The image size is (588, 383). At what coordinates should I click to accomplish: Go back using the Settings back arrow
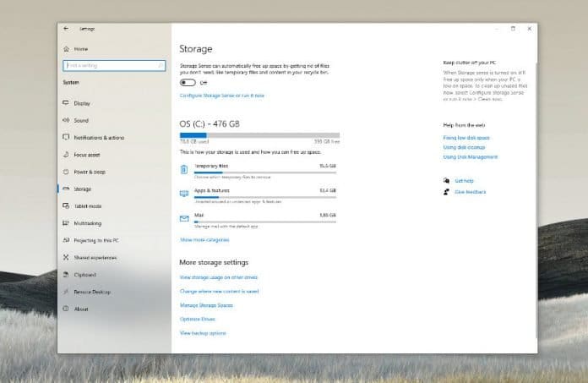66,29
